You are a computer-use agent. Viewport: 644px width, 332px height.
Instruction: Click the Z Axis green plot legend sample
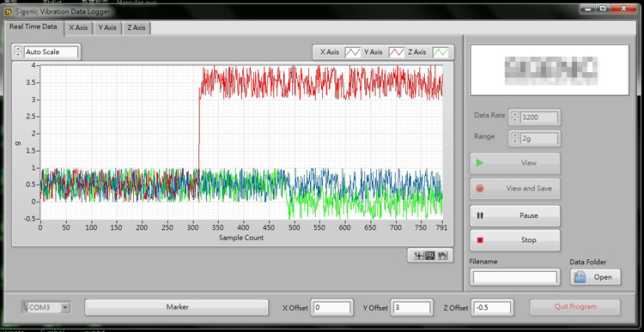click(440, 52)
